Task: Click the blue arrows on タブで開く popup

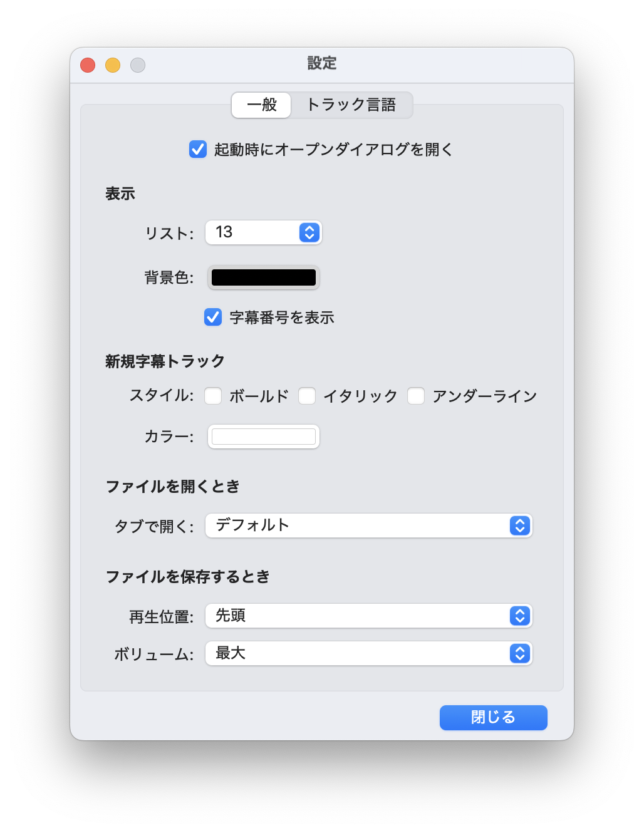Action: [x=520, y=525]
